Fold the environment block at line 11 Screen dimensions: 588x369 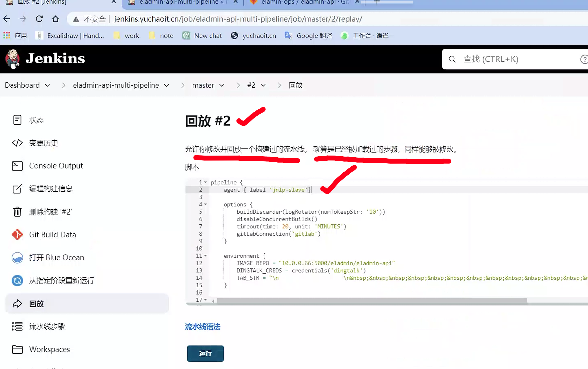point(205,256)
